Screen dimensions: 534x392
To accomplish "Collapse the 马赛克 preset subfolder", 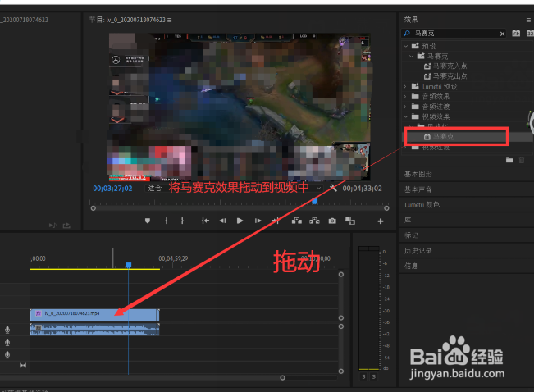I will click(x=412, y=56).
